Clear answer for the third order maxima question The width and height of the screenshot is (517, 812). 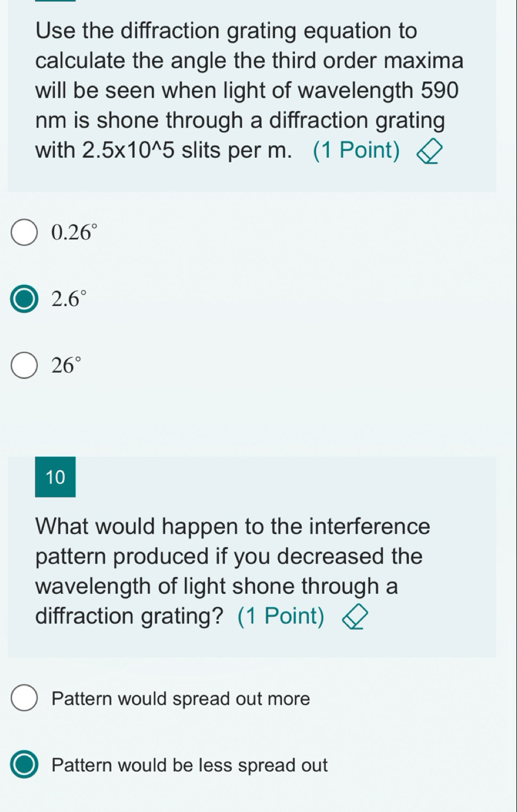[432, 152]
